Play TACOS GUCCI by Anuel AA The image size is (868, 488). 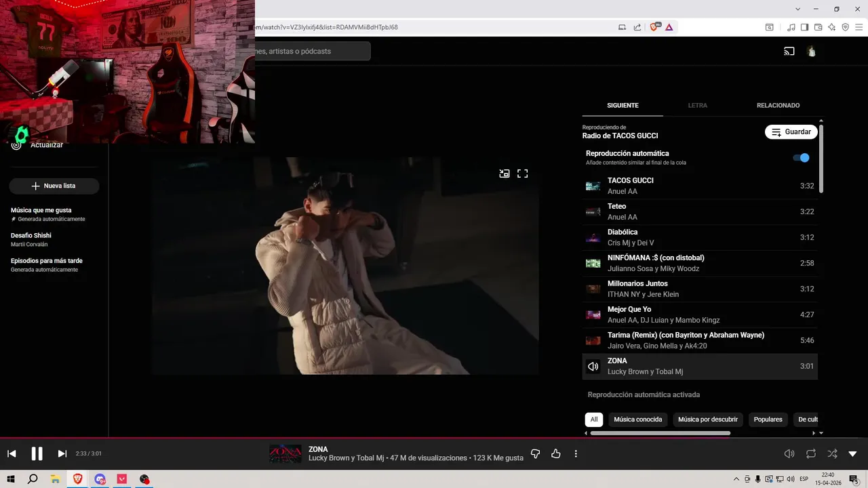tap(700, 186)
